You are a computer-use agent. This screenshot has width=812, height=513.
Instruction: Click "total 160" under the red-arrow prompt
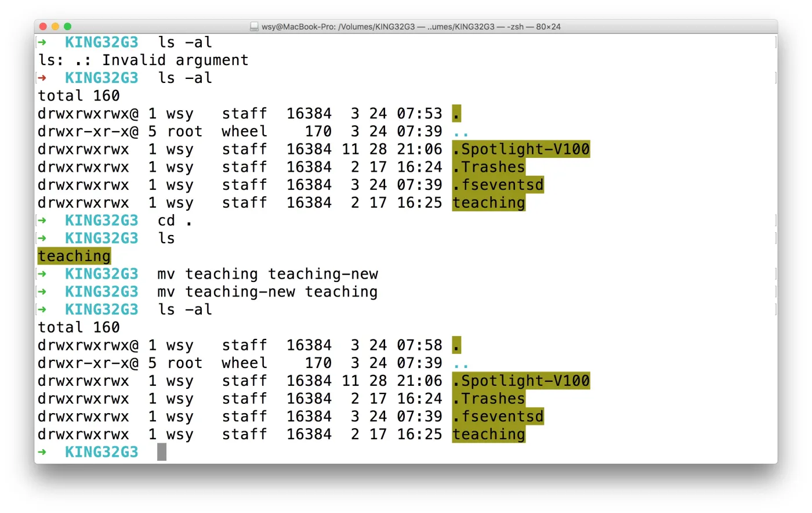[x=79, y=96]
